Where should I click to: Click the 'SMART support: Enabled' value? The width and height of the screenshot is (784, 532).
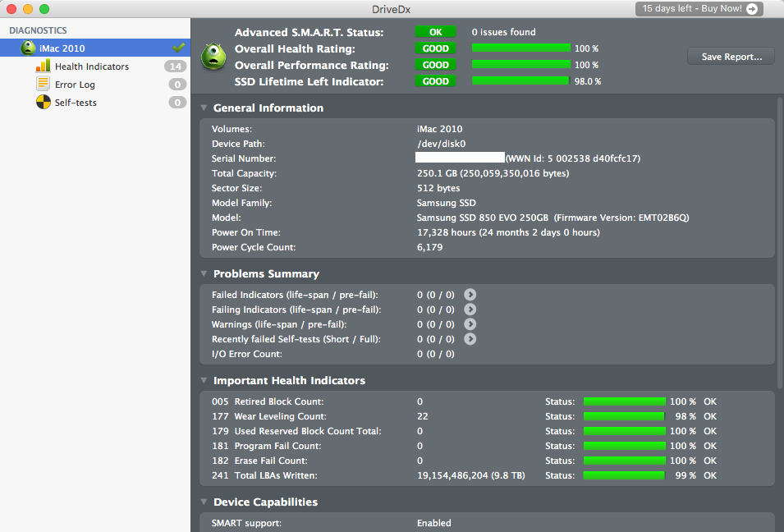[434, 523]
